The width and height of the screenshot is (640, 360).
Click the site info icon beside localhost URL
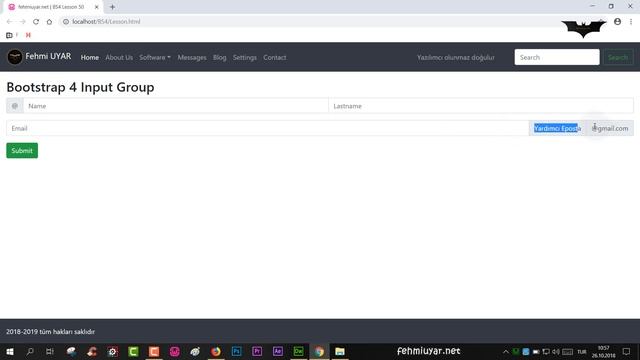click(x=66, y=22)
